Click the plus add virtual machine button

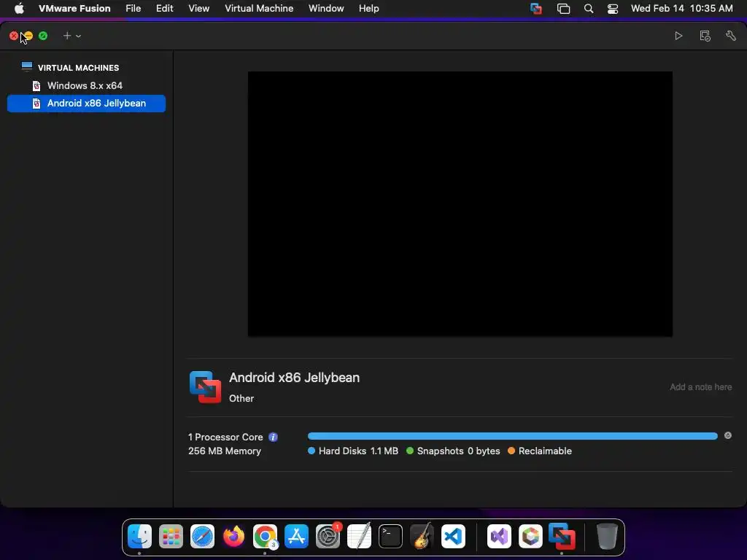67,36
